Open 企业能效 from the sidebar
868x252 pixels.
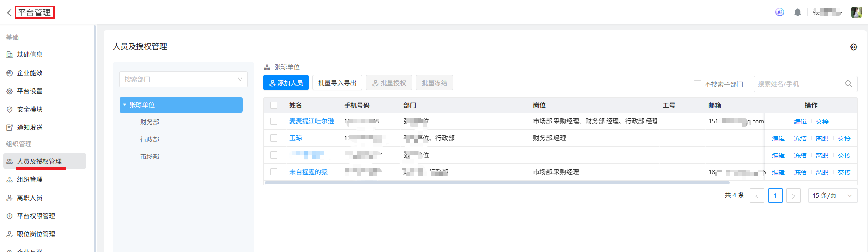[x=30, y=73]
